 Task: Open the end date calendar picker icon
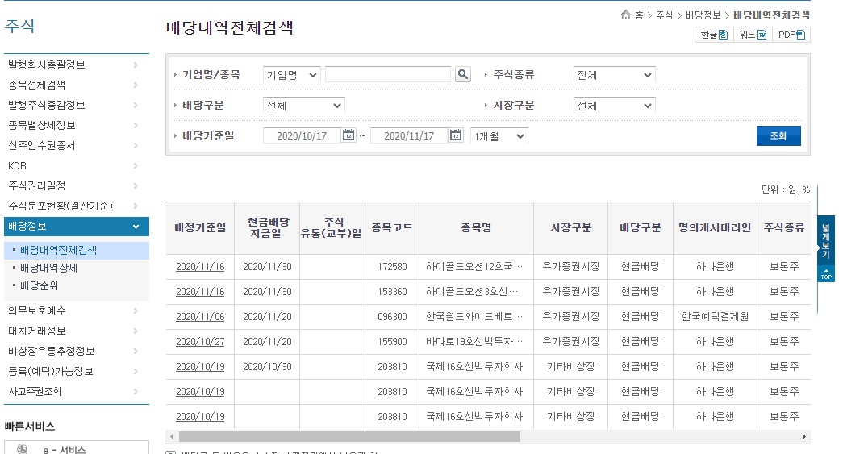(x=456, y=135)
